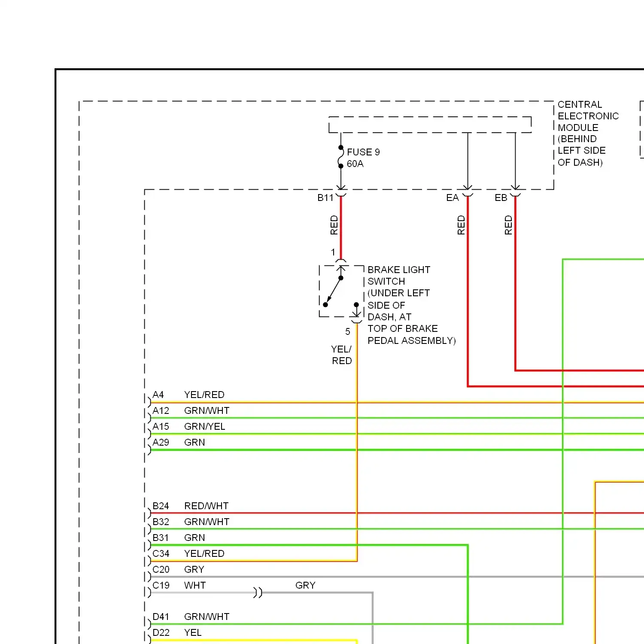The image size is (644, 644).
Task: Click the YEL/RED wire color on C34
Action: tap(204, 553)
